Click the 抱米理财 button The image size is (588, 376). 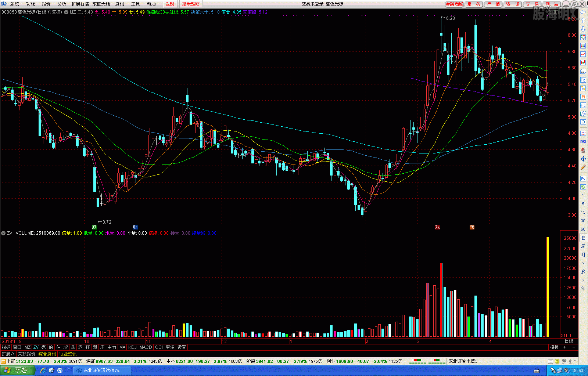click(x=191, y=4)
